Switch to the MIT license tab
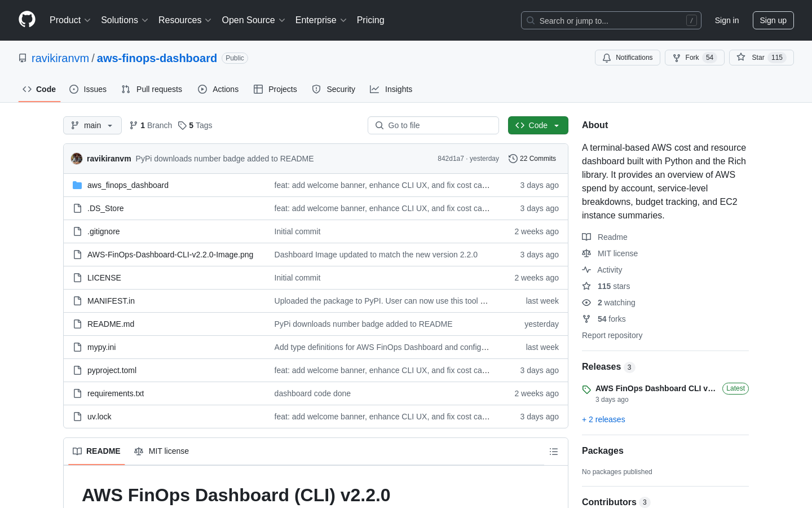The image size is (812, 508). [x=161, y=451]
